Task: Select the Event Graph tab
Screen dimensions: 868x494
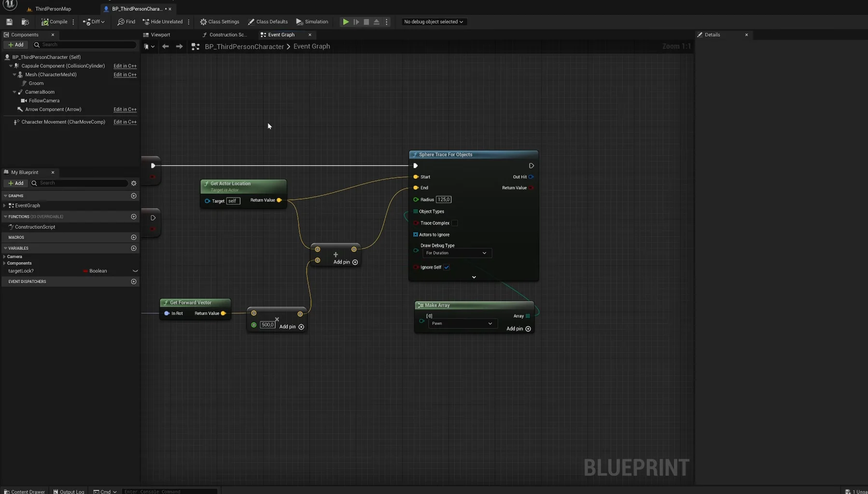Action: point(281,35)
